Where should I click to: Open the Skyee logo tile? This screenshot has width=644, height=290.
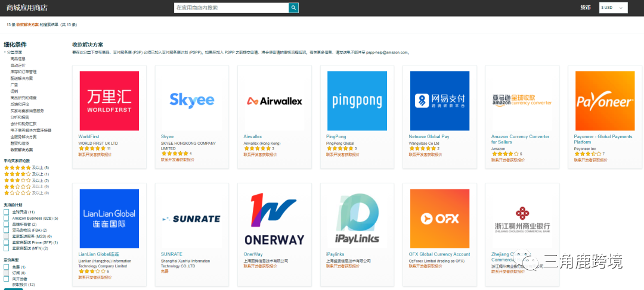(x=192, y=101)
